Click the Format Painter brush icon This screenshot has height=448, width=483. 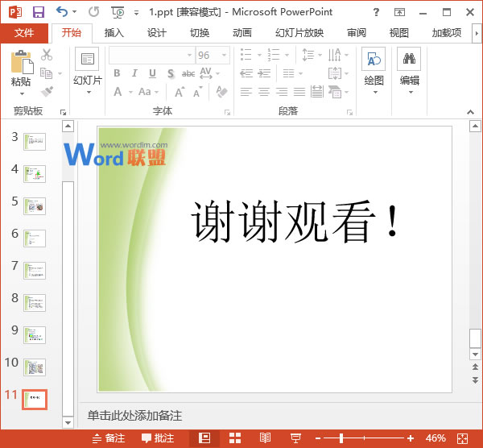point(47,92)
